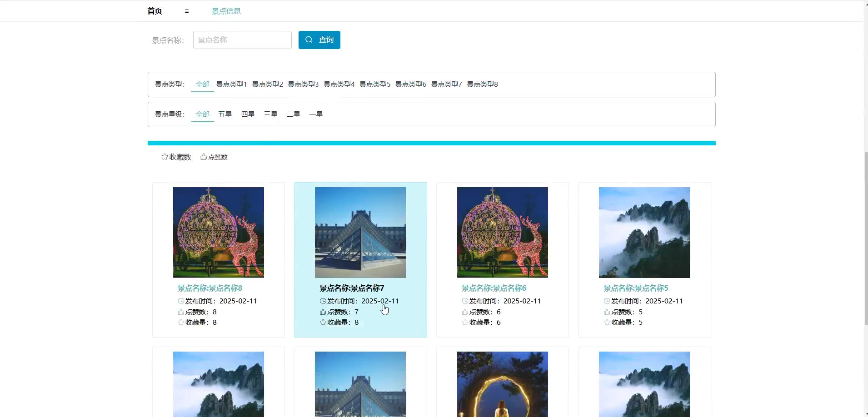The image size is (868, 417).
Task: Filter attractions by 三星 rating
Action: click(270, 114)
